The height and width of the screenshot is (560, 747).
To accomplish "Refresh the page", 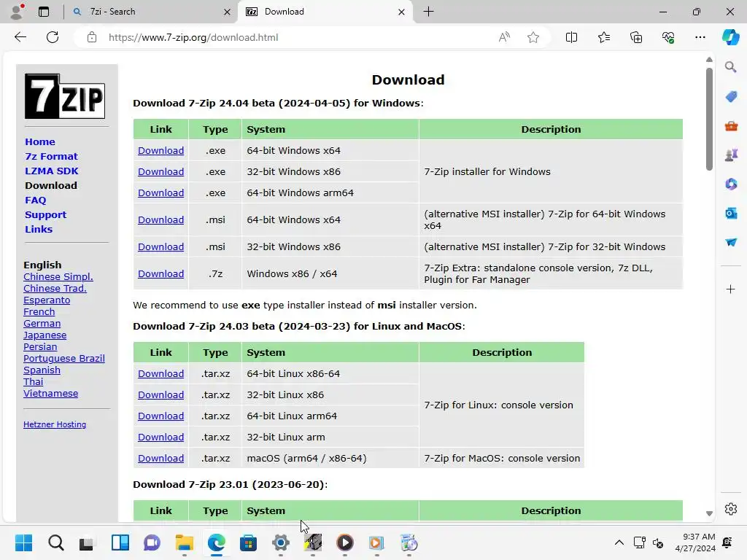I will (x=53, y=37).
